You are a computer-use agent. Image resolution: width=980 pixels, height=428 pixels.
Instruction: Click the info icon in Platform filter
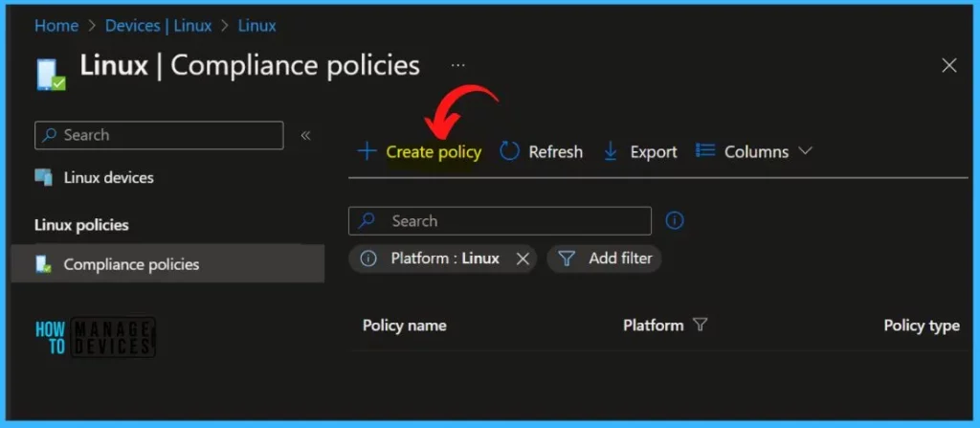tap(368, 259)
